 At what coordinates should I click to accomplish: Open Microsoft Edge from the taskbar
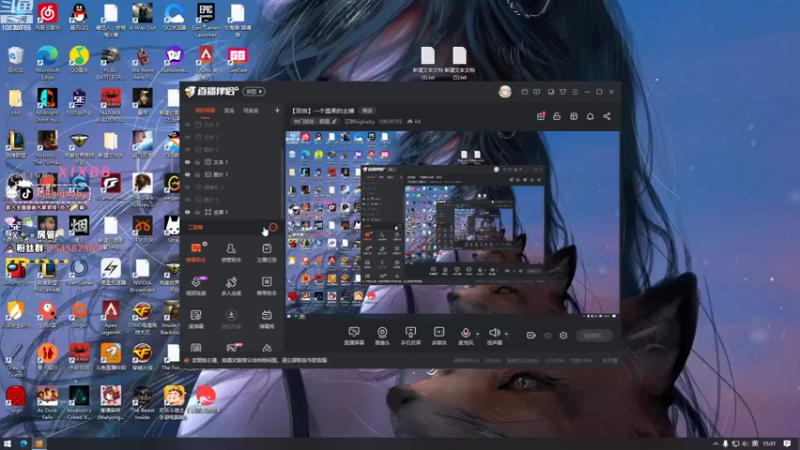click(23, 443)
